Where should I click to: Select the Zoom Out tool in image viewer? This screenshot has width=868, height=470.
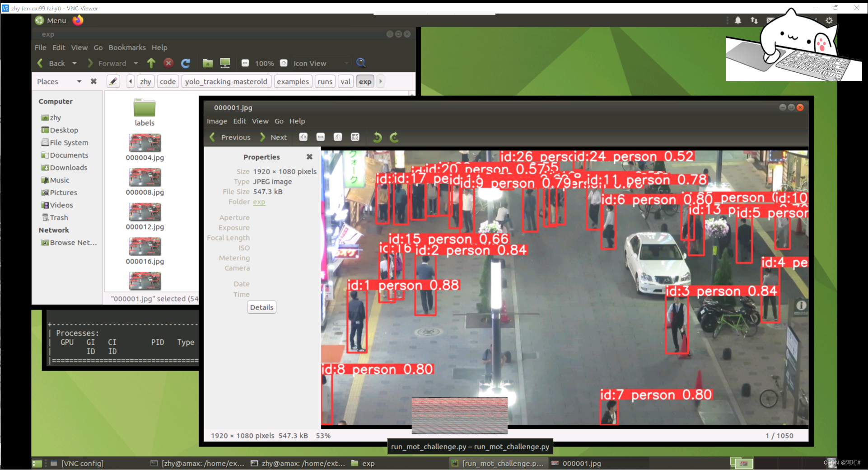(321, 137)
